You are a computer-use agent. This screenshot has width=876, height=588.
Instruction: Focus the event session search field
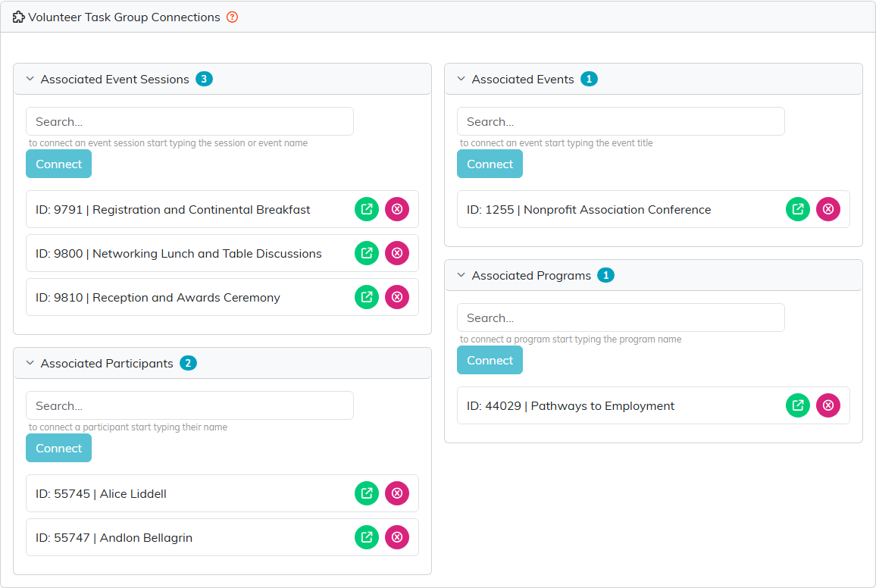point(190,121)
